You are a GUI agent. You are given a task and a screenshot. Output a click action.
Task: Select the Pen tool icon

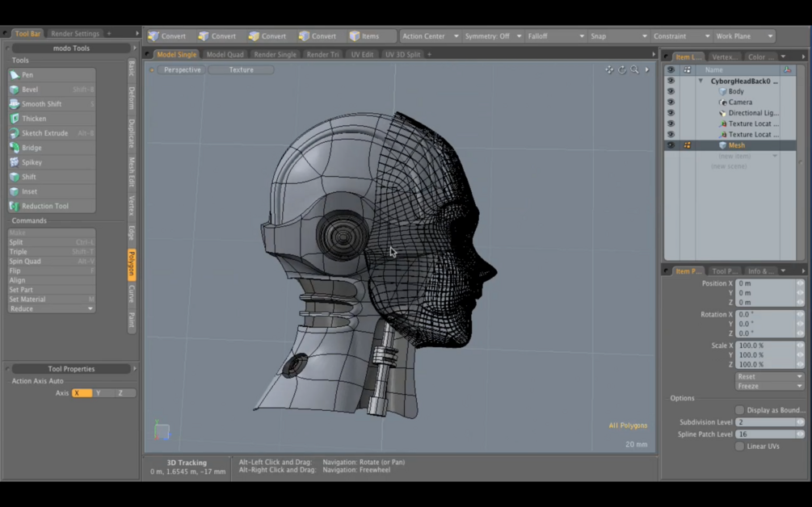(15, 75)
